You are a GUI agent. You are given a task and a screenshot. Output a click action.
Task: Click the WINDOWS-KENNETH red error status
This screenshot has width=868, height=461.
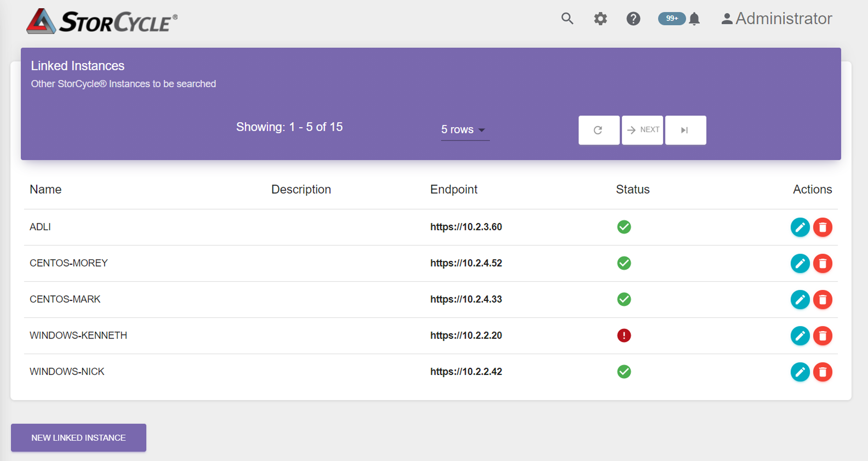pyautogui.click(x=624, y=335)
